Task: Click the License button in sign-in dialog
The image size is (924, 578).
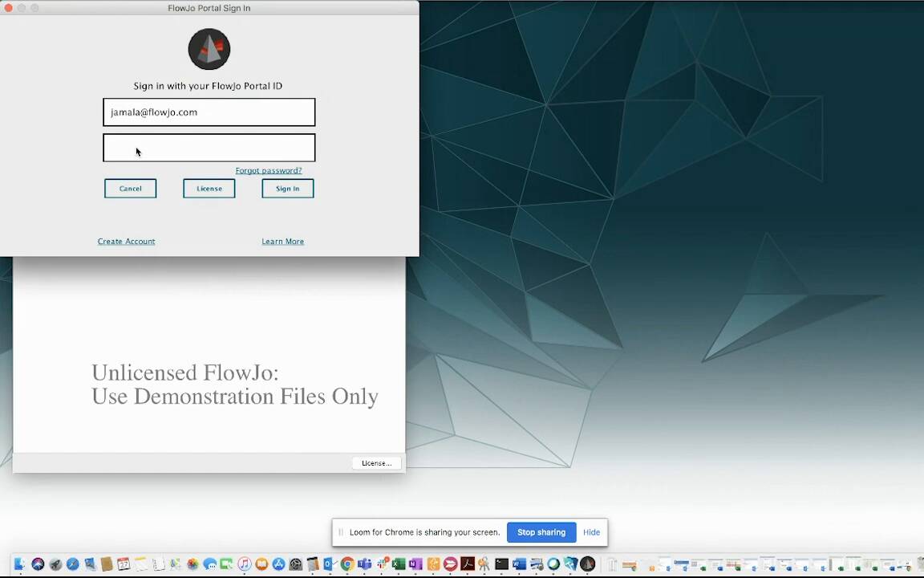Action: click(x=209, y=188)
